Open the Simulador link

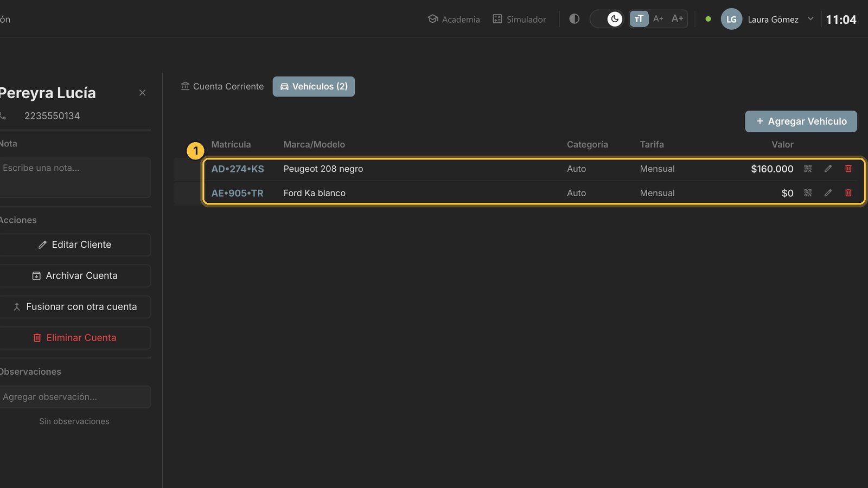point(519,19)
